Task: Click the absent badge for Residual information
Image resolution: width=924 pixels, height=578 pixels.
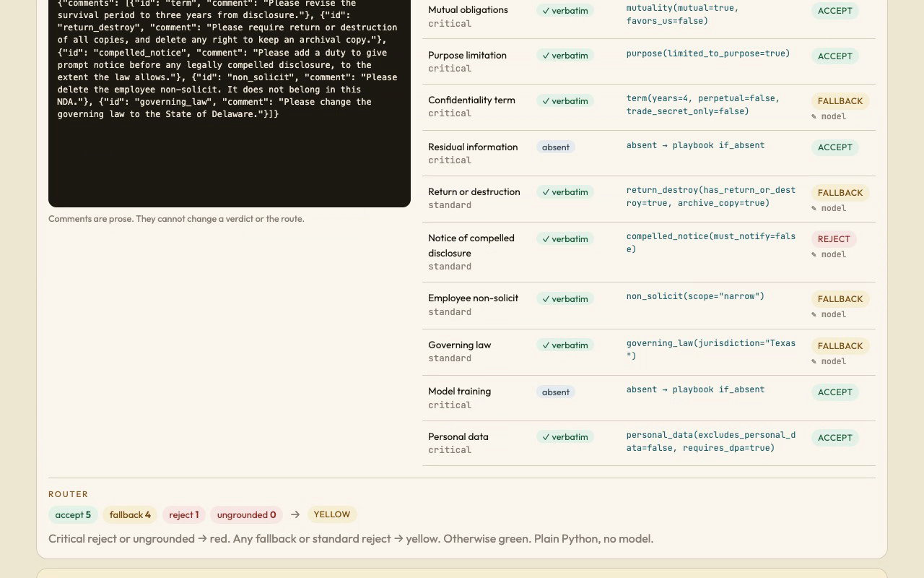Action: click(x=556, y=147)
